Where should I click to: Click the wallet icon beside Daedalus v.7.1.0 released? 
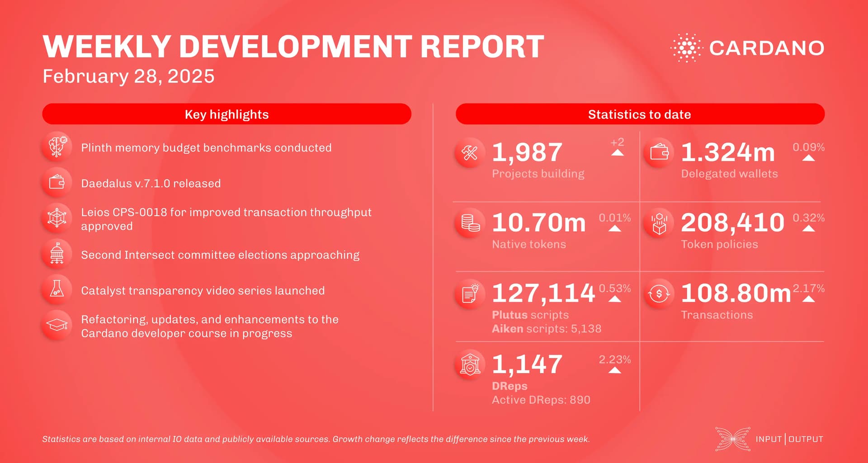tap(57, 183)
